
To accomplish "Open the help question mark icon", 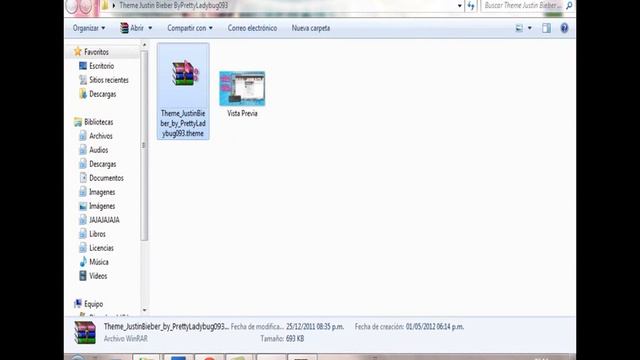I will tap(564, 28).
